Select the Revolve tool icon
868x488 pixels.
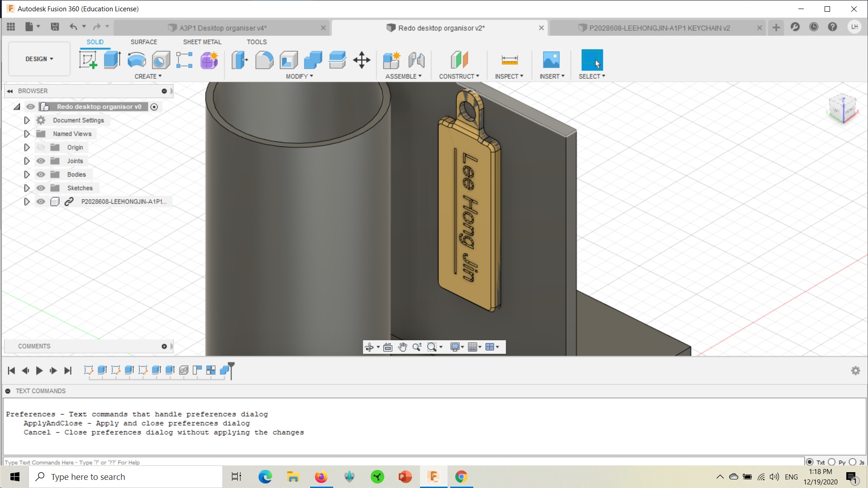coord(137,60)
